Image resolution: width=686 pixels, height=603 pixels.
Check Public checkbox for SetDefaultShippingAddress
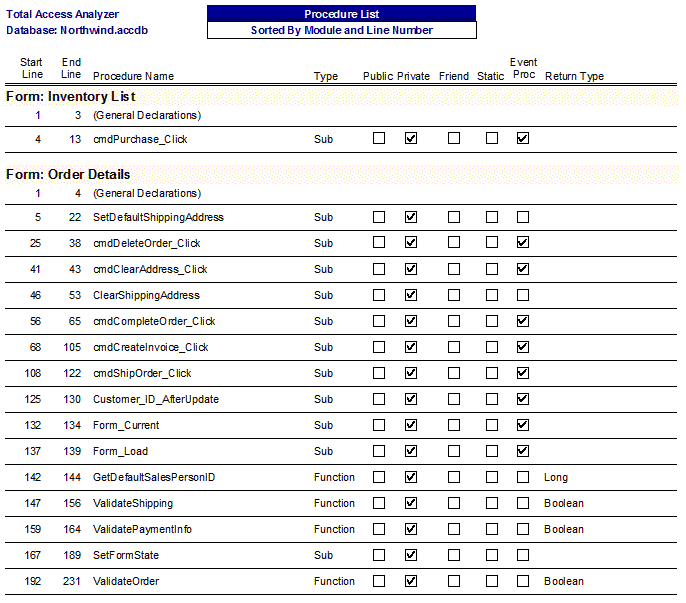pyautogui.click(x=379, y=217)
